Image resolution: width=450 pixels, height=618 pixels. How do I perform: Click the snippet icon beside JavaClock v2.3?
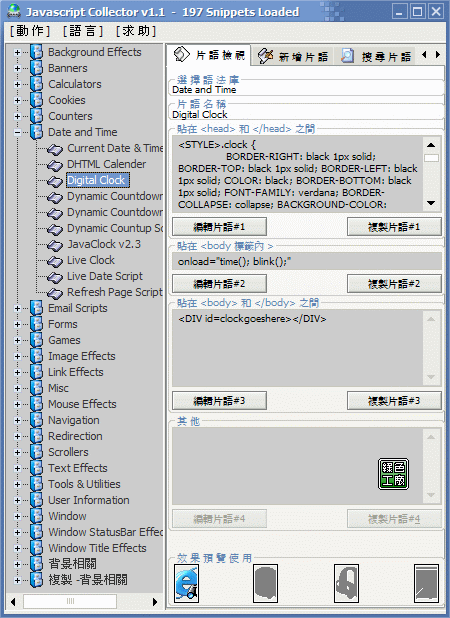pos(55,245)
